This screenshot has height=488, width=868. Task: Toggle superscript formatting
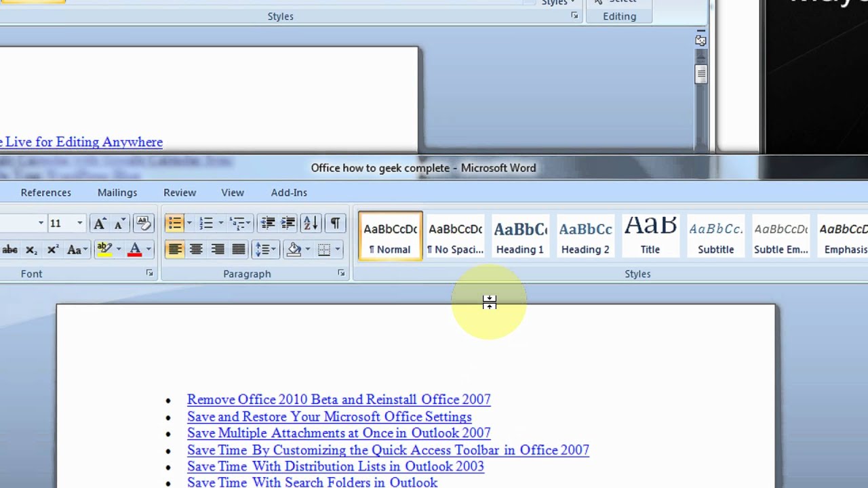click(52, 249)
